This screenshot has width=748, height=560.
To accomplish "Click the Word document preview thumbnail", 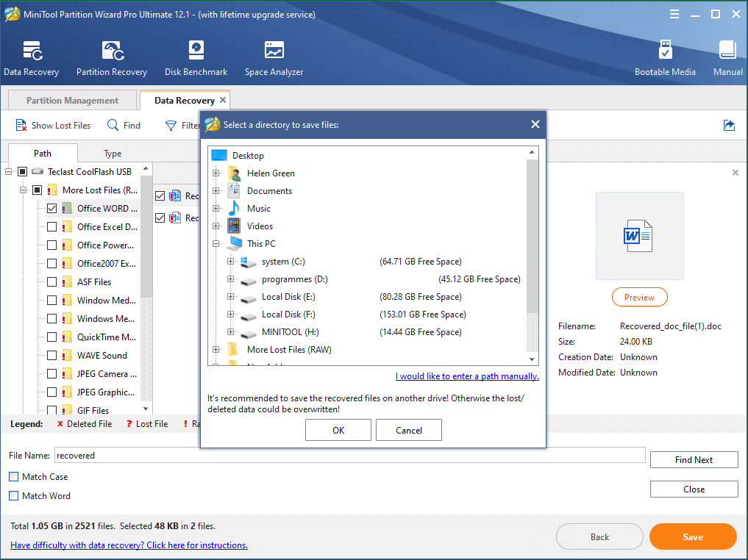I will [x=639, y=235].
